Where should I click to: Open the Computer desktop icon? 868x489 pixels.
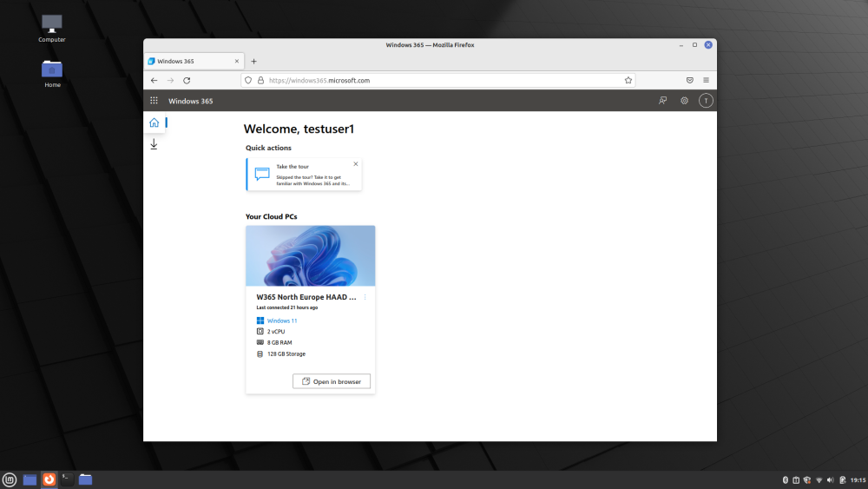tap(52, 29)
